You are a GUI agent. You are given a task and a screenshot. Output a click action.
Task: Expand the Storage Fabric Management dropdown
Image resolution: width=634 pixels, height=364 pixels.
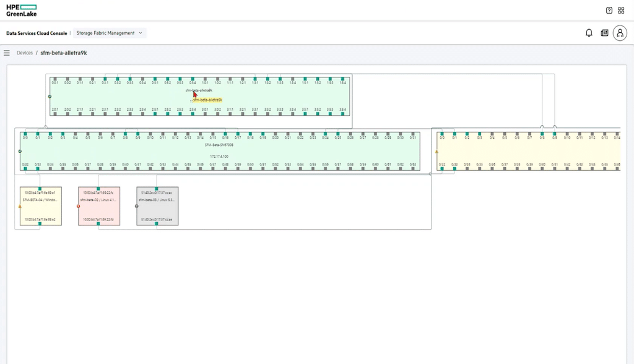click(110, 33)
